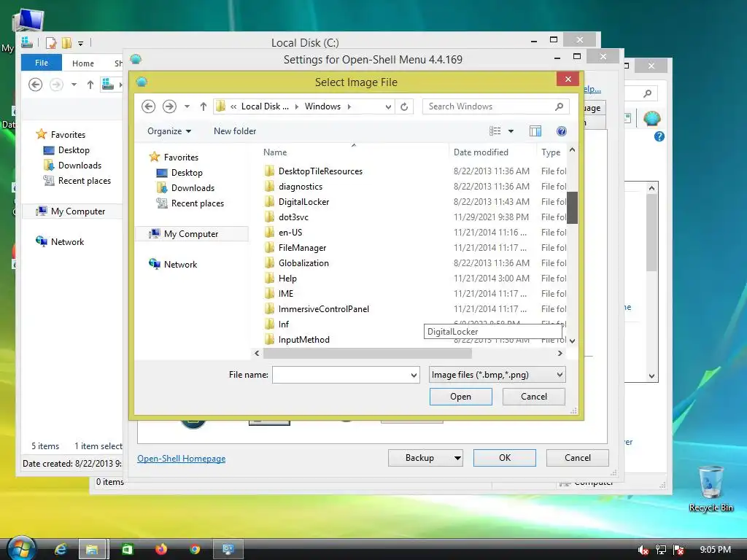This screenshot has height=560, width=747.
Task: Launch Chrome from taskbar
Action: (x=194, y=549)
